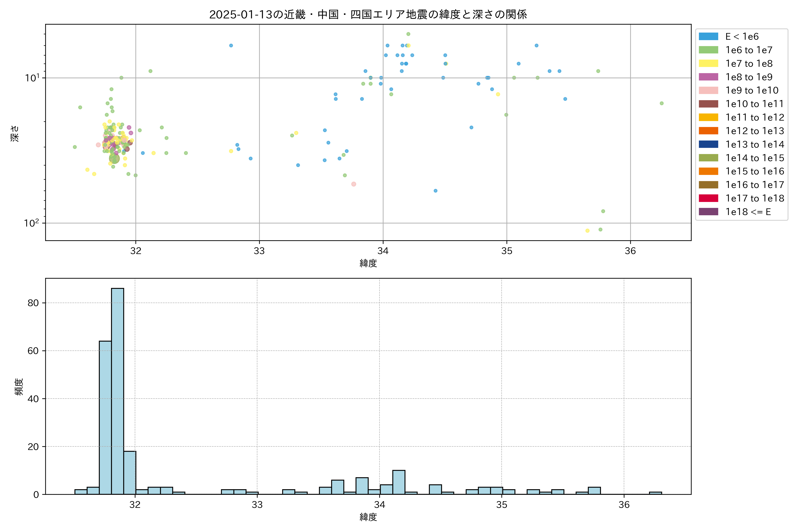This screenshot has width=798, height=532.
Task: Click the magenta 1e8 to 1e9 legend swatch
Action: tap(708, 77)
